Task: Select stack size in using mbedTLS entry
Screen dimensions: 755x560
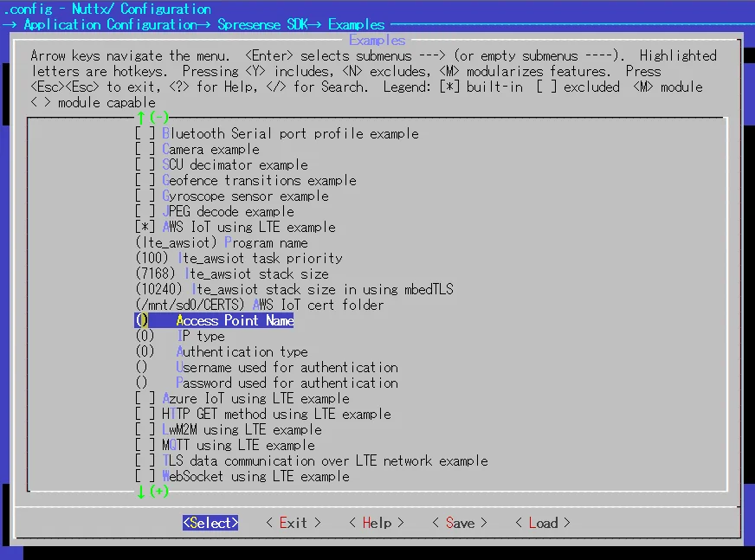Action: pyautogui.click(x=294, y=289)
